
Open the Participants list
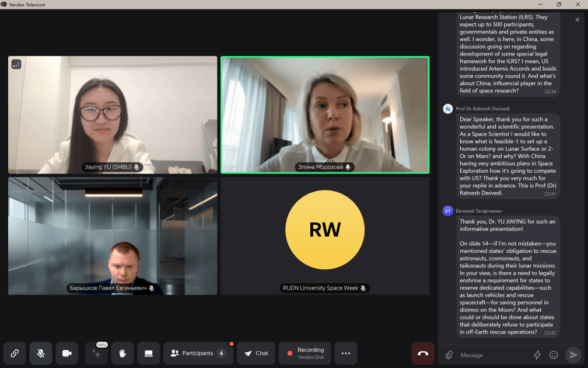[198, 353]
